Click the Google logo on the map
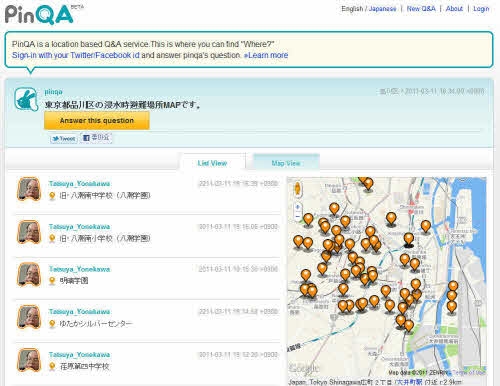 (x=304, y=368)
